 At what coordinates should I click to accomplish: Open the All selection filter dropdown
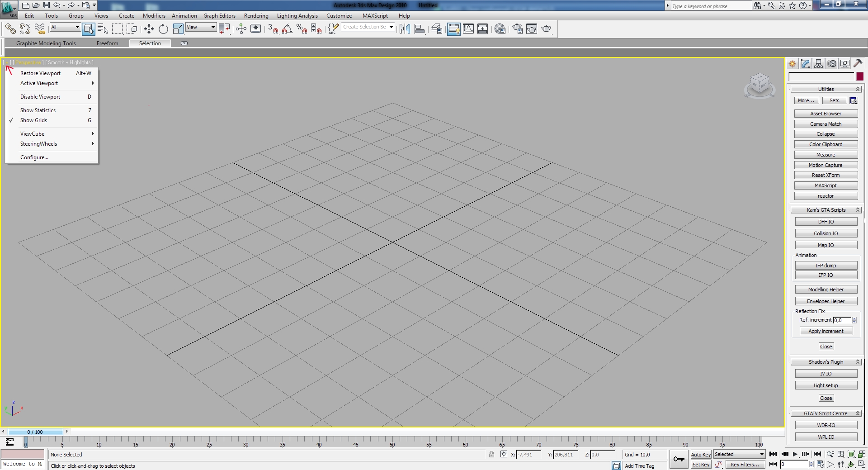65,27
